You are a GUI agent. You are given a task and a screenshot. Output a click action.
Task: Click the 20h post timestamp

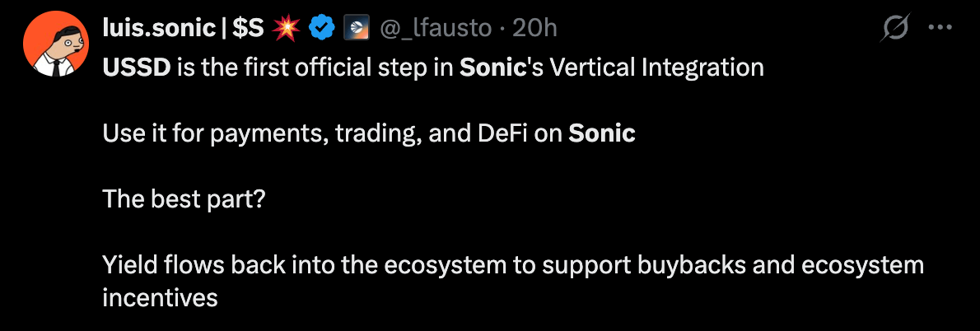click(x=535, y=29)
